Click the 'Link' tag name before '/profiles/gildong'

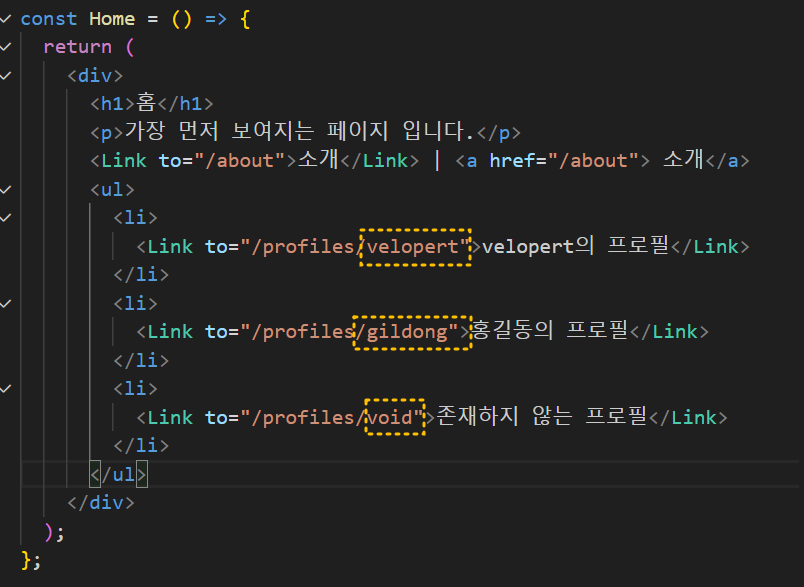coord(170,332)
